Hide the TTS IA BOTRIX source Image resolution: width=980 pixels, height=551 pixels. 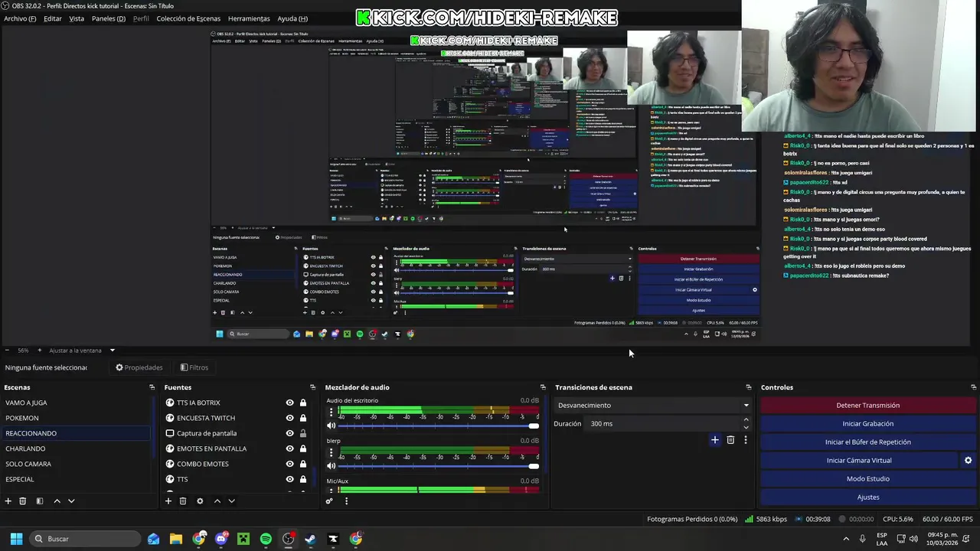coord(289,403)
